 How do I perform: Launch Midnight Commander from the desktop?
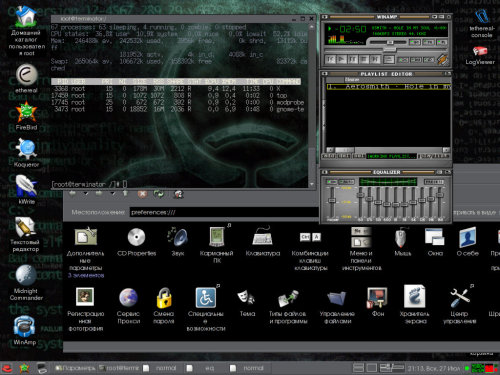click(x=26, y=283)
